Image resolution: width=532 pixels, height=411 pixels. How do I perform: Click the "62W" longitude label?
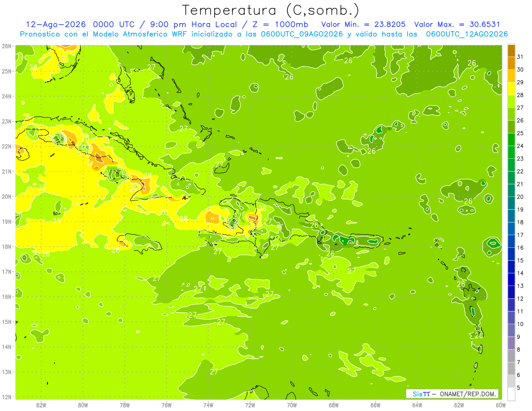pyautogui.click(x=459, y=405)
